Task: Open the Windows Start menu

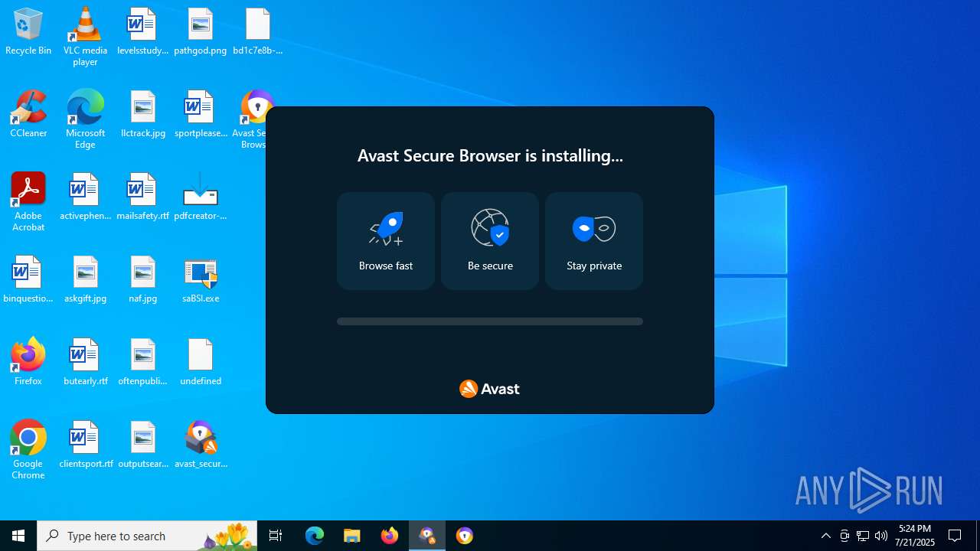Action: (18, 536)
